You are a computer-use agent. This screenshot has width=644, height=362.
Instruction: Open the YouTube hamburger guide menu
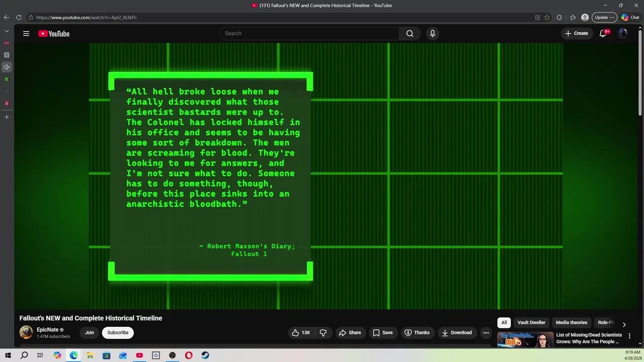point(26,34)
